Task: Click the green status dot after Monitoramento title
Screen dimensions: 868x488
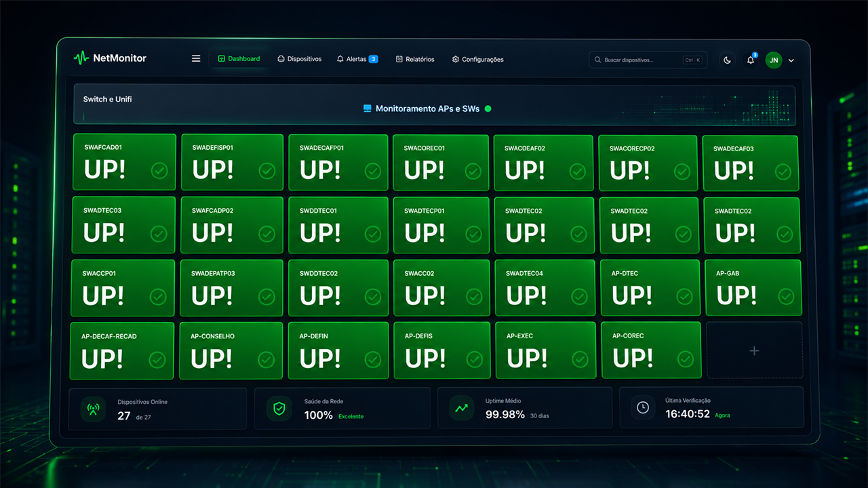Action: [488, 108]
